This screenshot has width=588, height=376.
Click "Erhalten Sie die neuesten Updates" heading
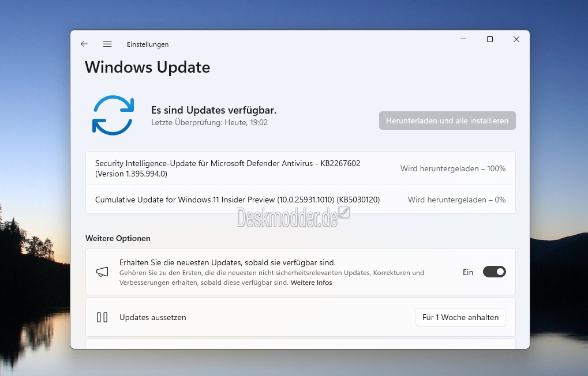tap(227, 262)
